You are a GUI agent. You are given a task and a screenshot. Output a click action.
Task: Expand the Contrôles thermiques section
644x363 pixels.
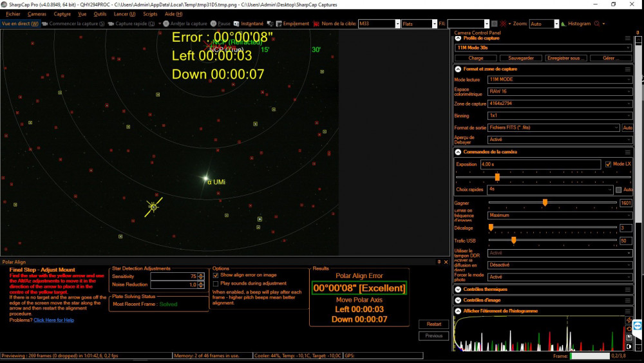tap(458, 290)
